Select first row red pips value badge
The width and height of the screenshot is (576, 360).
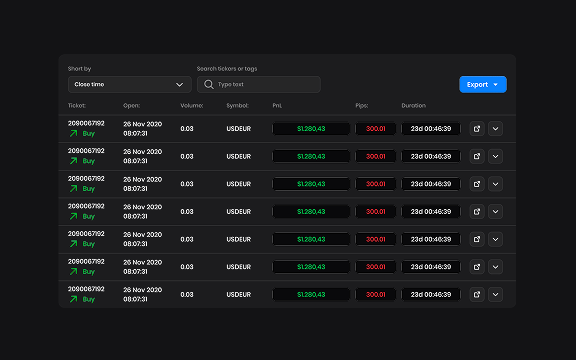[x=375, y=129]
